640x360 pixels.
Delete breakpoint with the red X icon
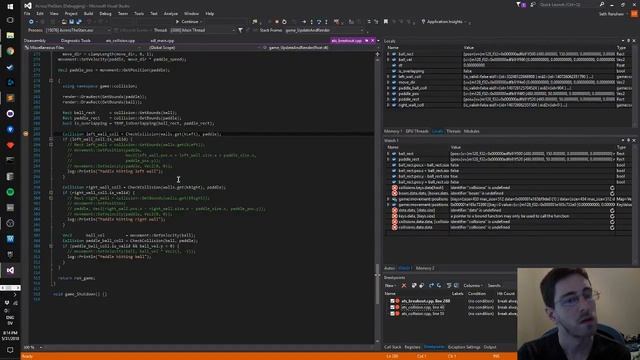(x=404, y=285)
